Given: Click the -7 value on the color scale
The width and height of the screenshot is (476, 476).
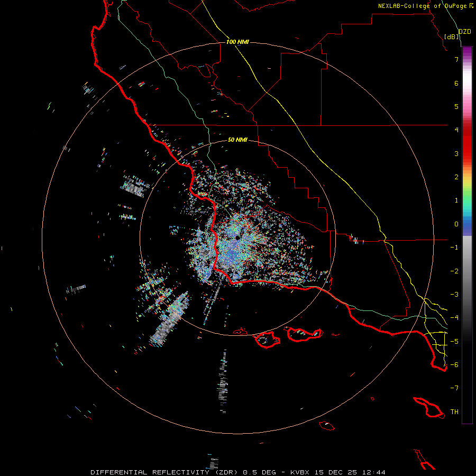Looking at the screenshot, I should click(454, 388).
